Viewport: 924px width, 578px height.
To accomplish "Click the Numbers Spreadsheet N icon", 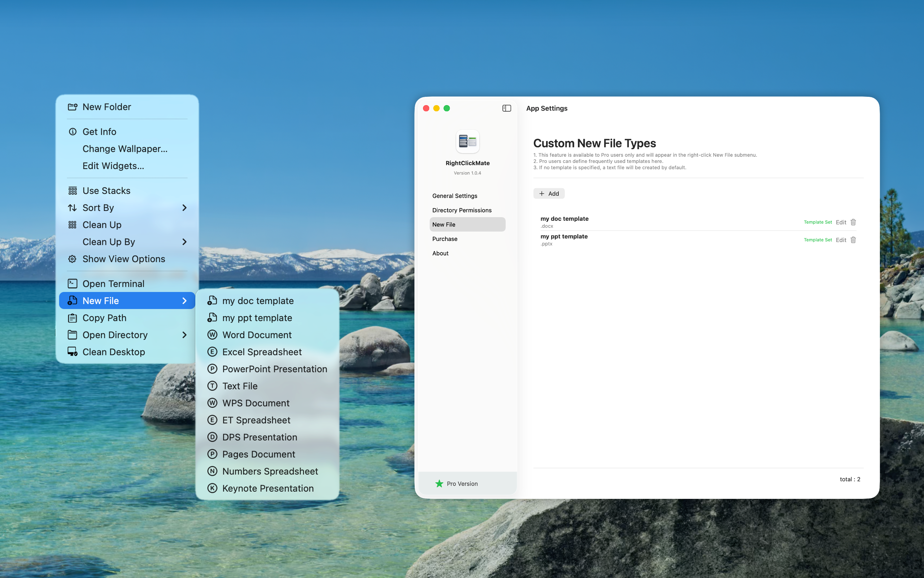I will pos(212,471).
